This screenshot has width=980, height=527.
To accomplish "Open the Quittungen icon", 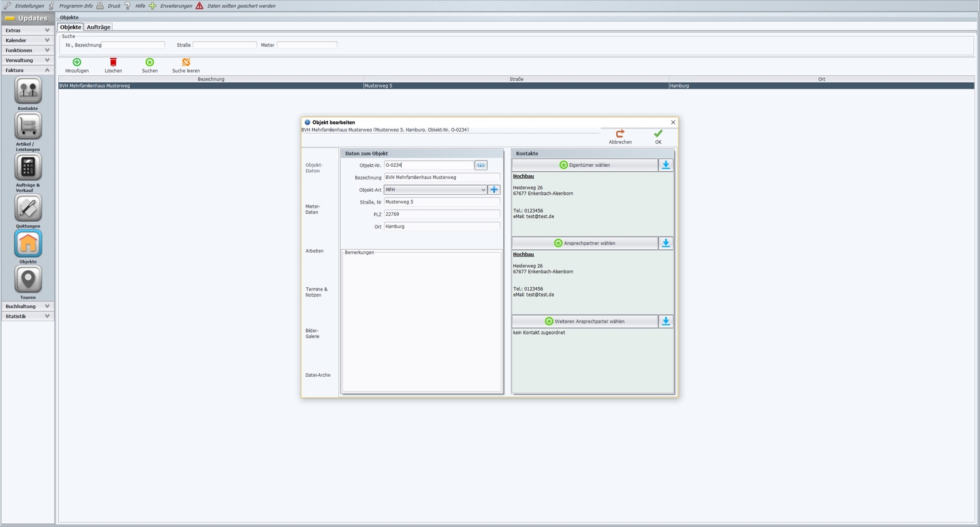I will click(28, 208).
